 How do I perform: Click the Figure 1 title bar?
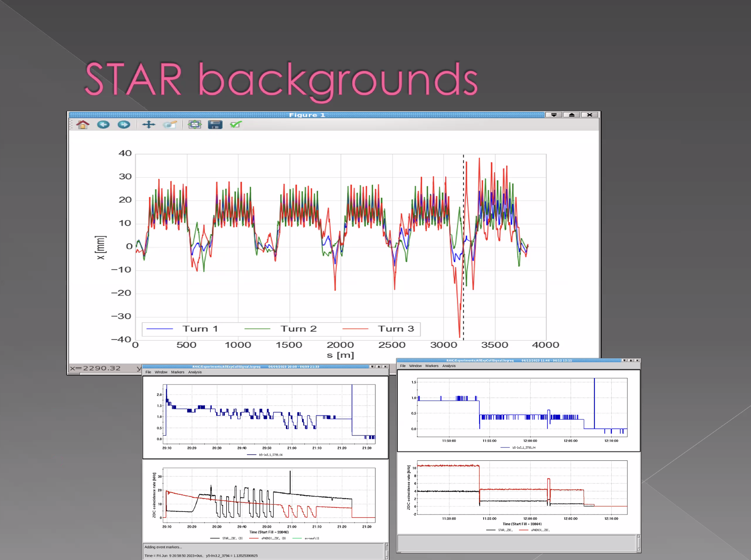(x=307, y=115)
